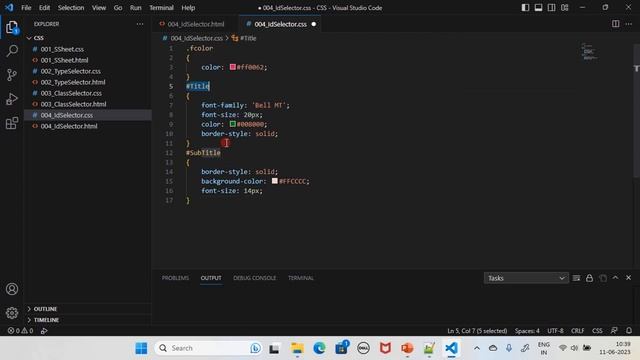Open the View menu
640x360 pixels.
(x=99, y=8)
